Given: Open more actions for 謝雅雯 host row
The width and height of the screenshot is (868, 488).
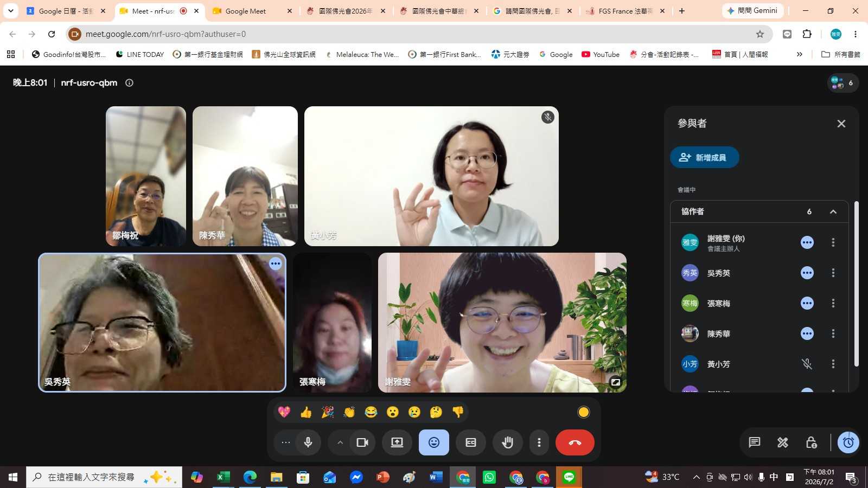Looking at the screenshot, I should pyautogui.click(x=833, y=242).
